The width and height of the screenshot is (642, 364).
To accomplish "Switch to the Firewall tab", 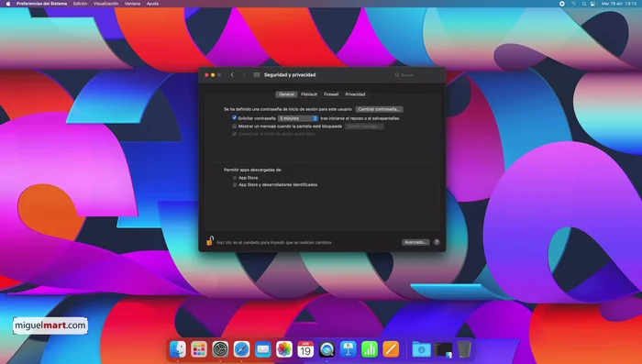I will (x=331, y=94).
